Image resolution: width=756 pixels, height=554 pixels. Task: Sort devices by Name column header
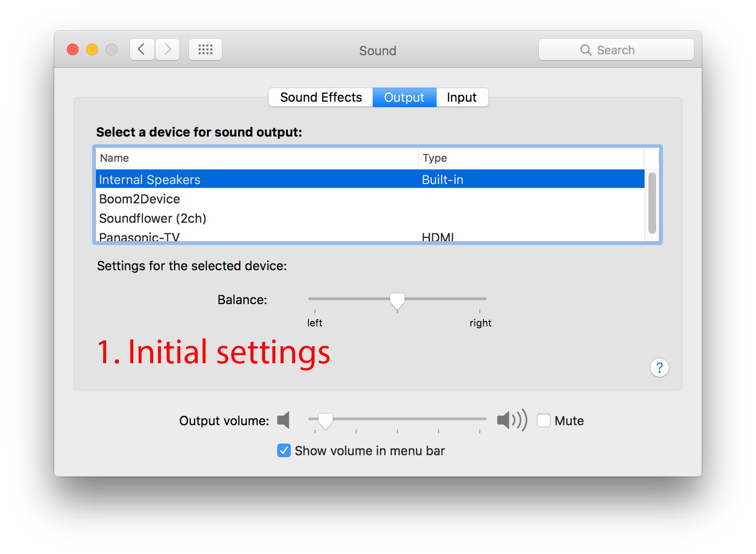[x=257, y=158]
